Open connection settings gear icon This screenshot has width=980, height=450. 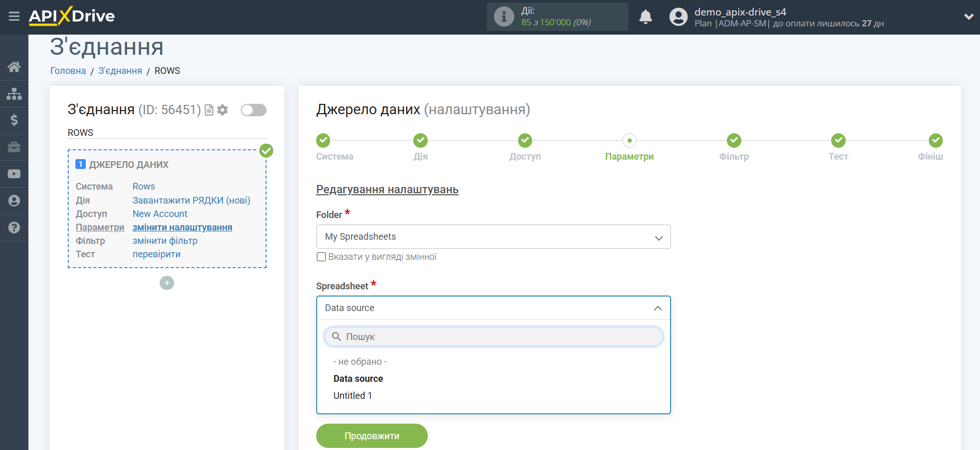(222, 110)
